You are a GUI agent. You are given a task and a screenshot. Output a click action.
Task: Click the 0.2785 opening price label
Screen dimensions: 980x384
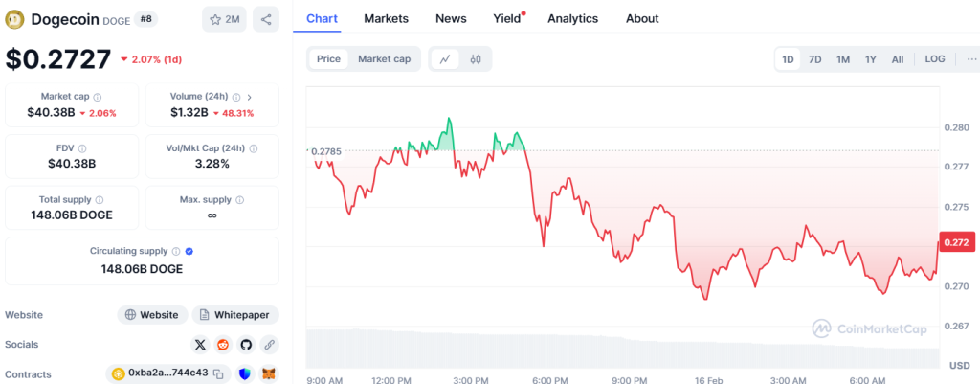325,150
